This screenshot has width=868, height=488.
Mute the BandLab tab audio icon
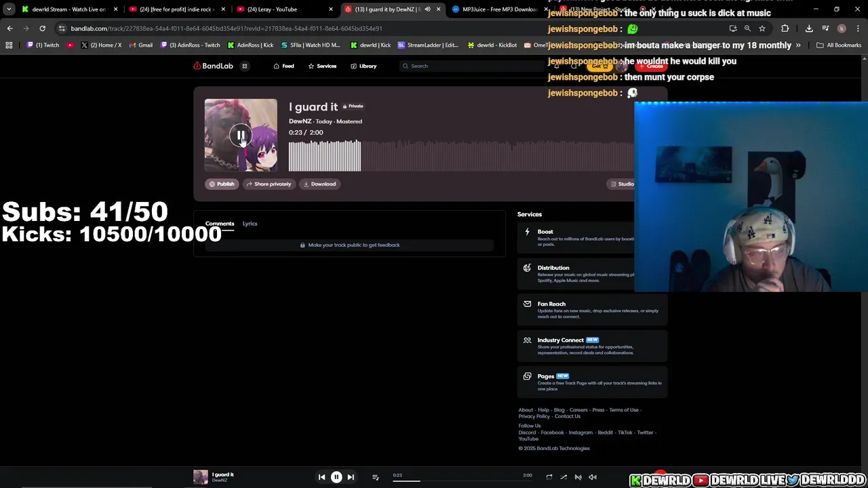coord(427,9)
